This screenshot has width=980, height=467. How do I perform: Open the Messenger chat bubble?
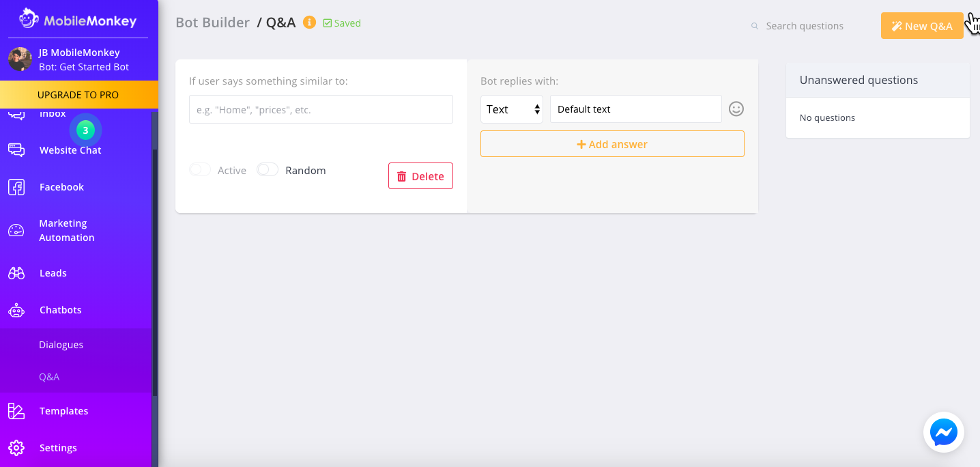[943, 431]
